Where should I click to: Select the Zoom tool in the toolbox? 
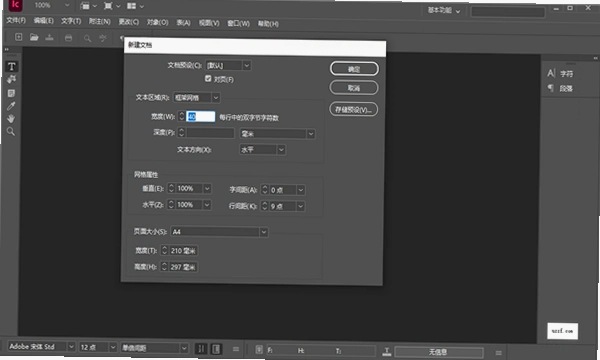tap(11, 132)
